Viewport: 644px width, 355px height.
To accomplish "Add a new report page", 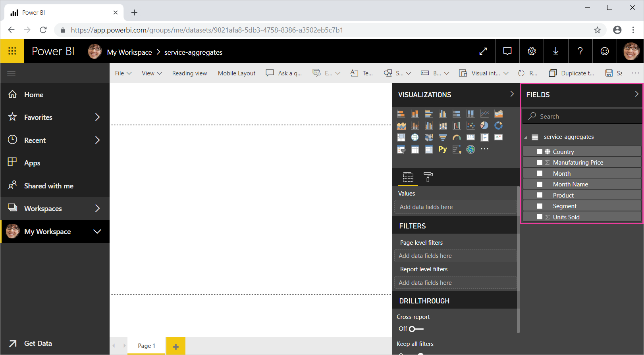I will [x=176, y=346].
